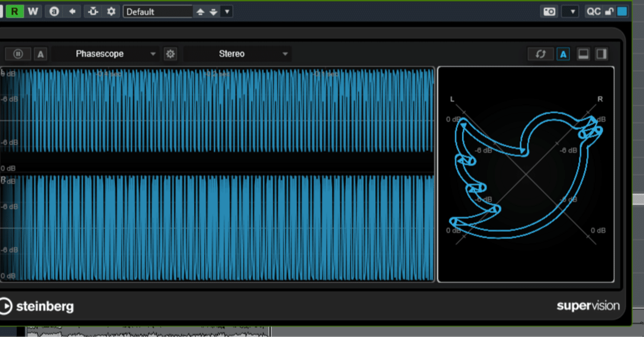Open the Stereo channel configuration dropdown

point(237,54)
